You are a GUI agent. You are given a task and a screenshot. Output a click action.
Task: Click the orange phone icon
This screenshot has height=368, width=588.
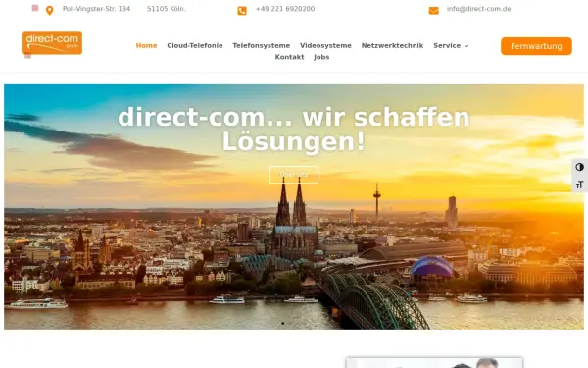242,11
